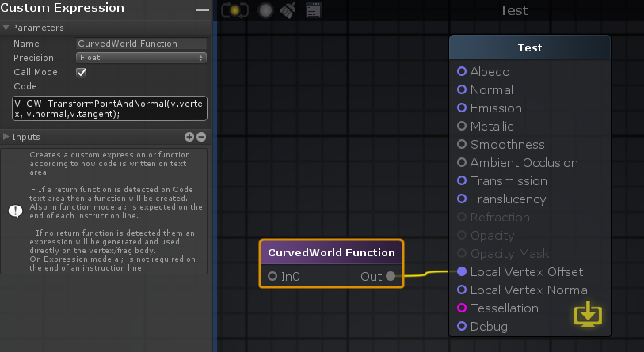Click the Out port on CurvedWorld node
Viewport: 644px width, 352px height.
[x=391, y=276]
